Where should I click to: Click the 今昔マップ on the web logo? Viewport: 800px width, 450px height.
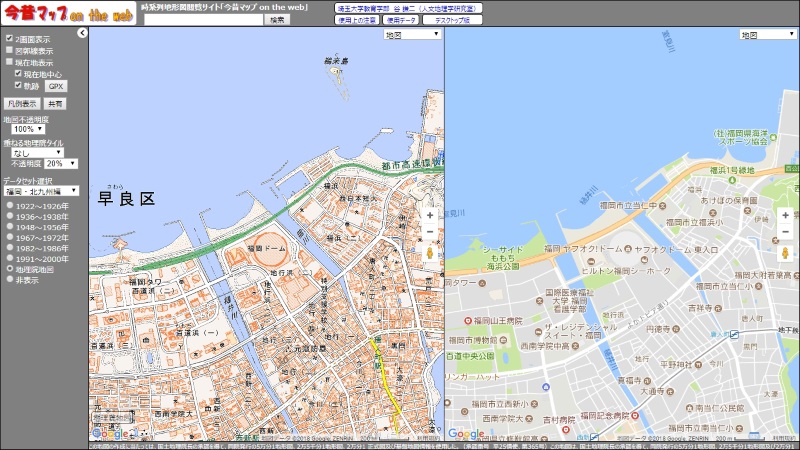click(67, 13)
